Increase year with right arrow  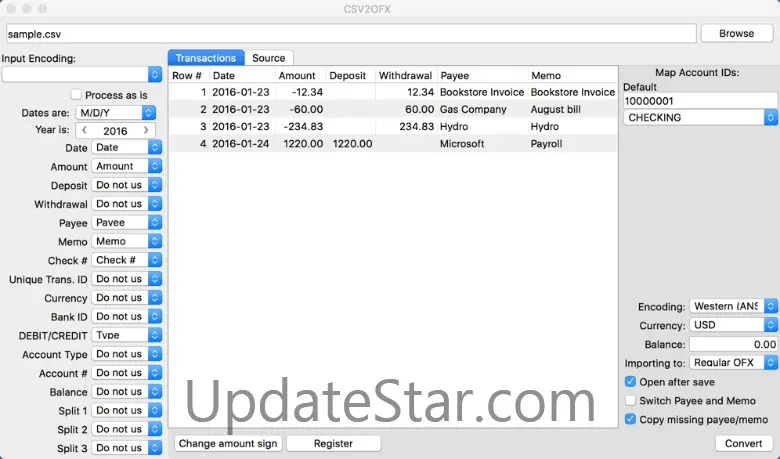[x=146, y=130]
